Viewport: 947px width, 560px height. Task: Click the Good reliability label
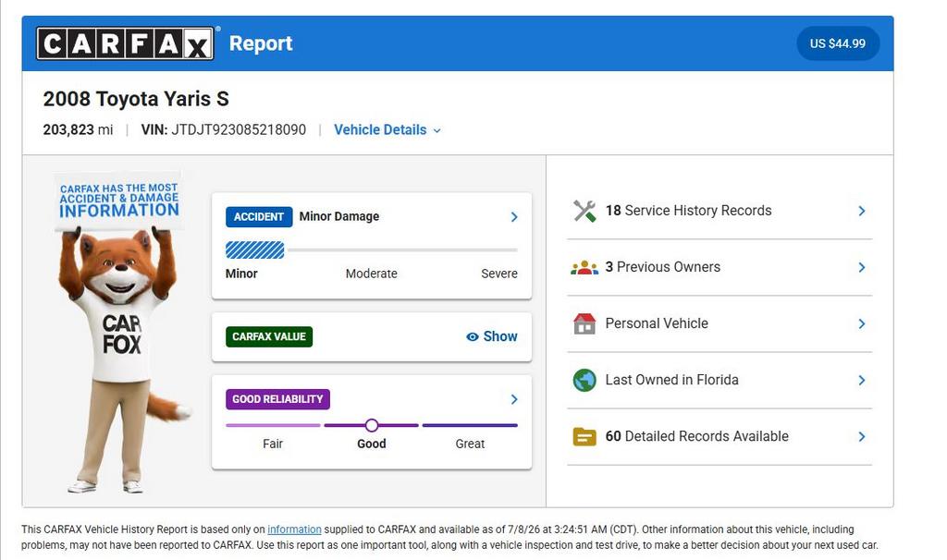[372, 444]
